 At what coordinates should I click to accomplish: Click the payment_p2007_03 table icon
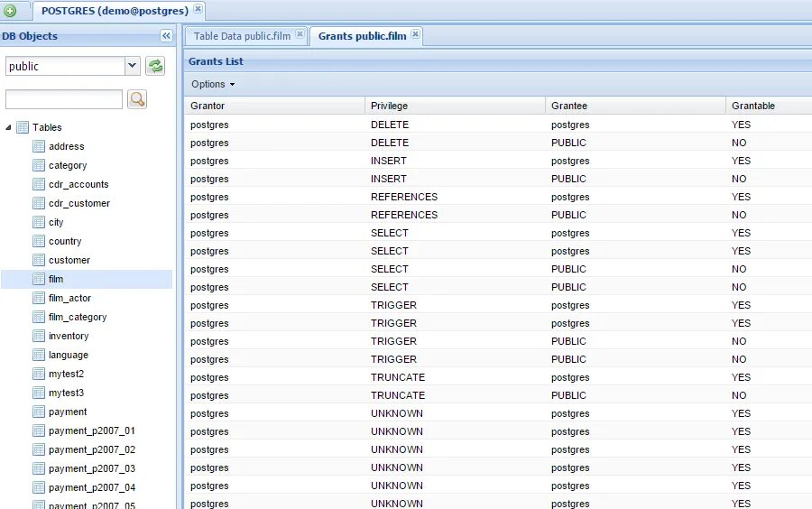[x=39, y=468]
